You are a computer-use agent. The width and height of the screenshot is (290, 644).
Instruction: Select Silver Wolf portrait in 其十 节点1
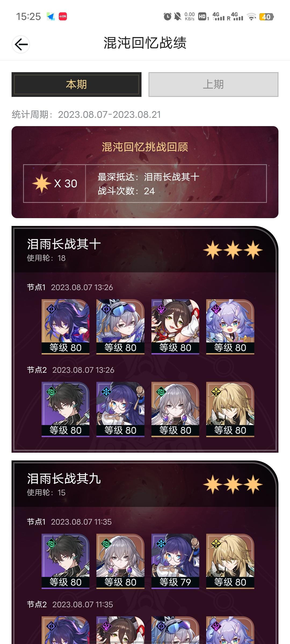click(x=120, y=327)
